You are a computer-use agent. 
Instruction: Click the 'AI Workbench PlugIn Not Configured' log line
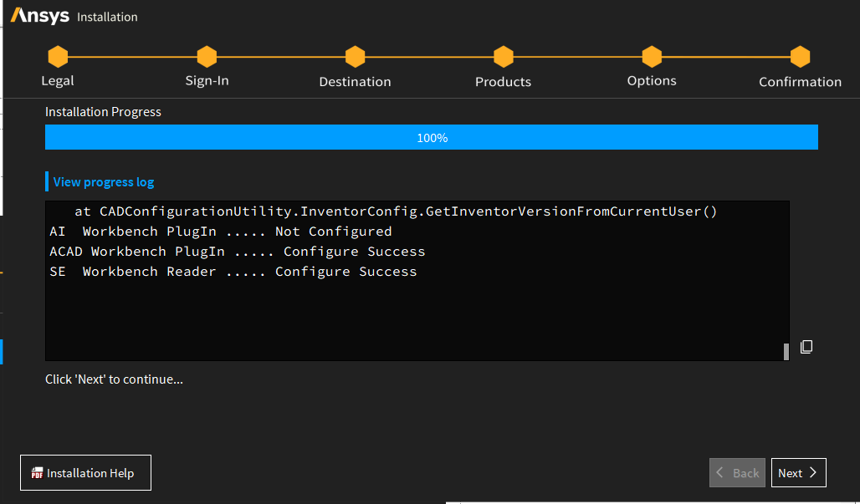coord(221,232)
